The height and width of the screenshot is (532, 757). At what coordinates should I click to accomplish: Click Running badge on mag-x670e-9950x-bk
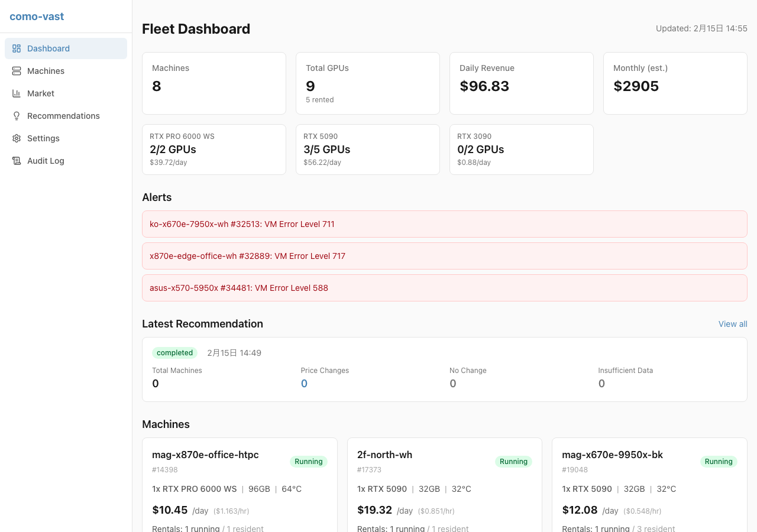coord(719,462)
